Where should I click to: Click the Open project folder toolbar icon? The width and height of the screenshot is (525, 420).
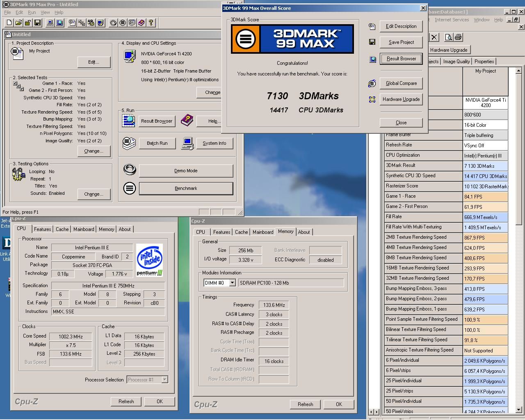click(x=18, y=23)
